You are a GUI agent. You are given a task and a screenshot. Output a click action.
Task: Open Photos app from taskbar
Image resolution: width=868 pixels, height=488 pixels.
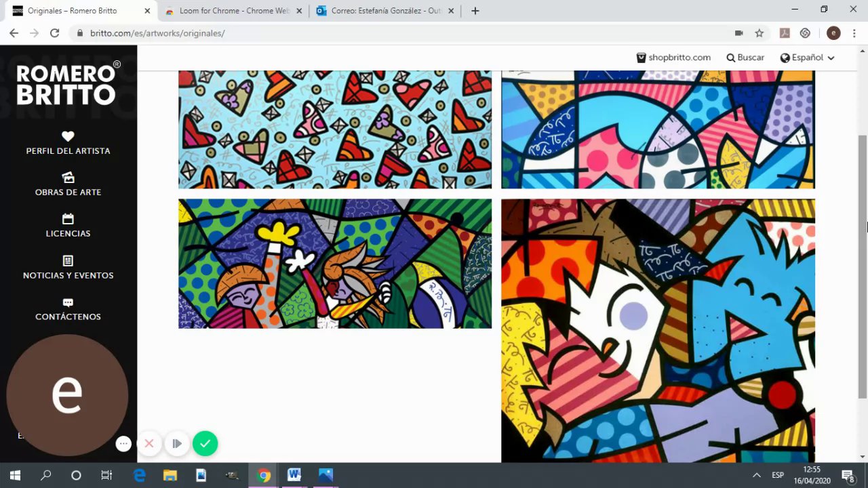coord(325,475)
